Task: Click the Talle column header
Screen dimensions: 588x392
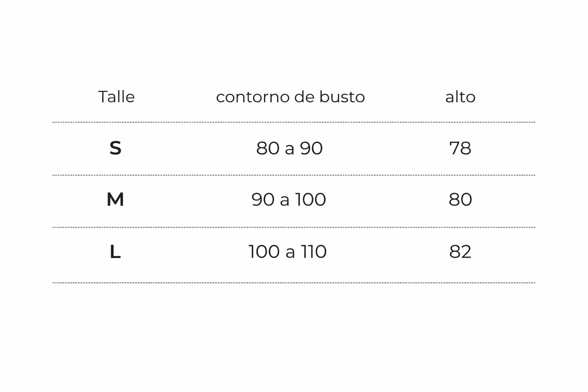Action: point(116,97)
